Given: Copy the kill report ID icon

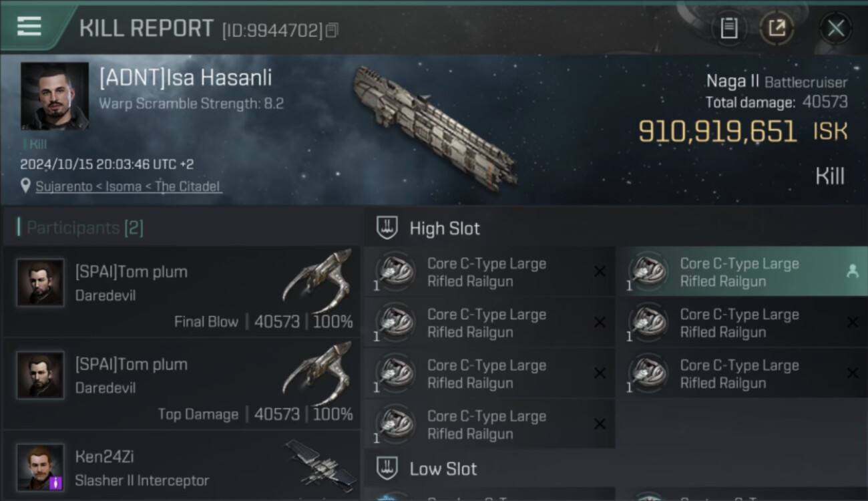Looking at the screenshot, I should (332, 30).
